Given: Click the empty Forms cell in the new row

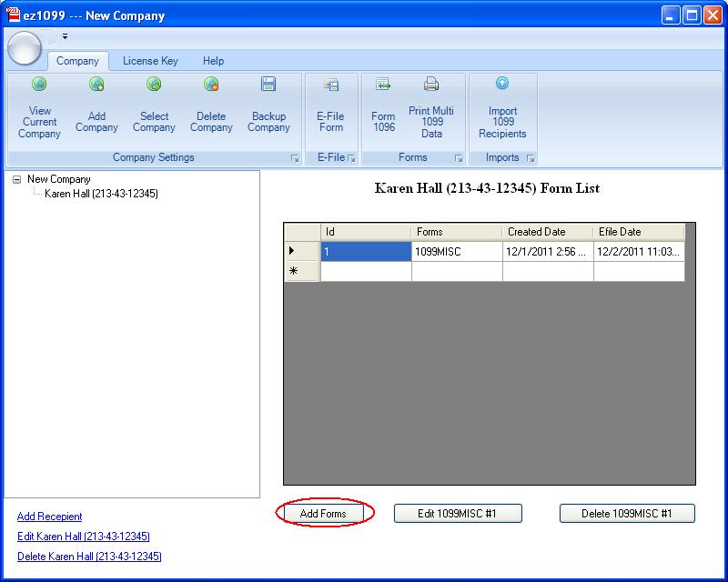Looking at the screenshot, I should 457,271.
